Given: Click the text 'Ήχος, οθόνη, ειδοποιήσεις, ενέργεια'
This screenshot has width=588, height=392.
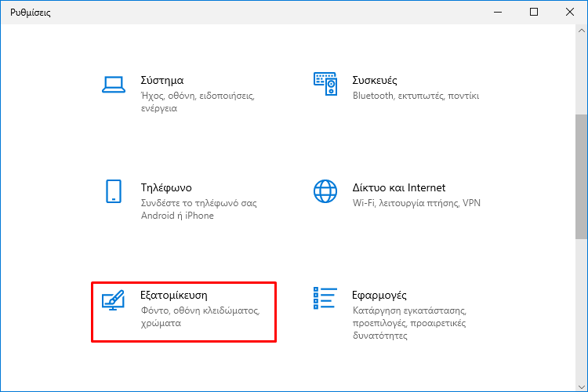Looking at the screenshot, I should 198,102.
